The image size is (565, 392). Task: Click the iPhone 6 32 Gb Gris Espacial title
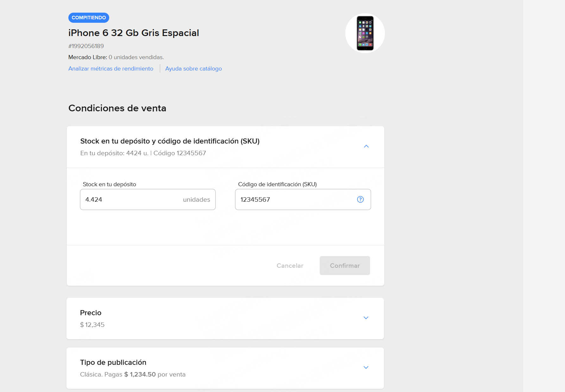[134, 33]
